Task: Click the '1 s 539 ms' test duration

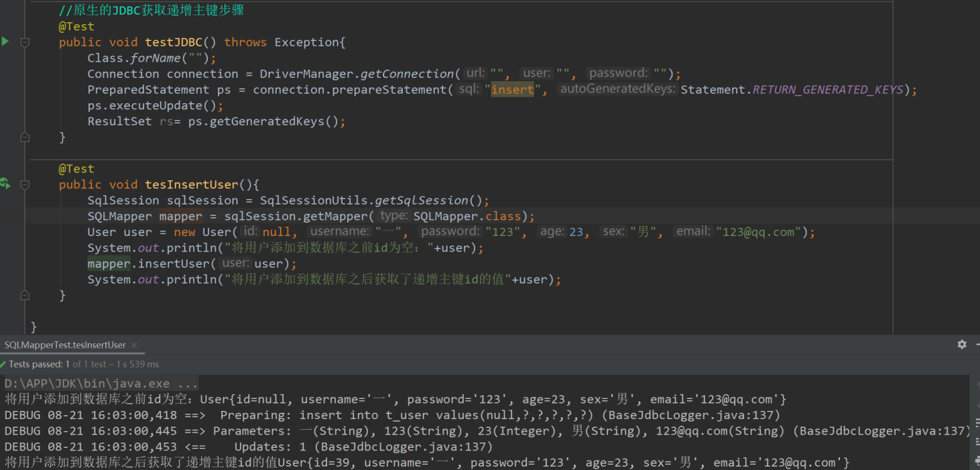Action: tap(137, 364)
